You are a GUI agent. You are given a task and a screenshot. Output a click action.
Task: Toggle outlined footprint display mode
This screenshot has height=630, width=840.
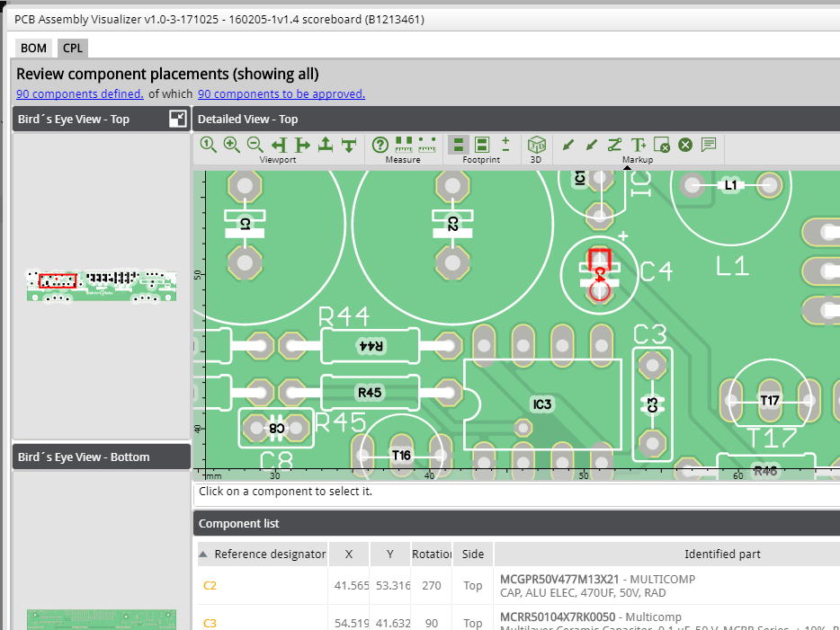point(482,144)
